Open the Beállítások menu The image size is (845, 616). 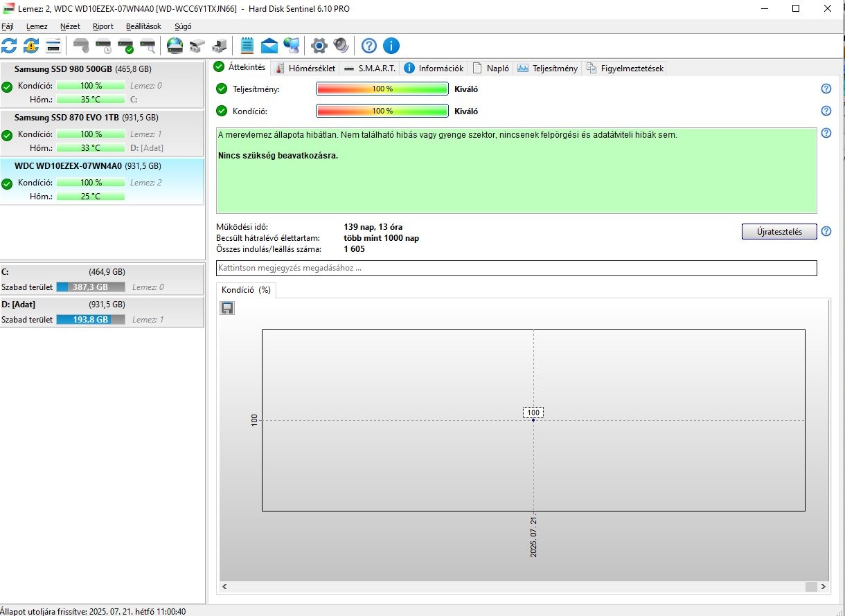pos(143,26)
